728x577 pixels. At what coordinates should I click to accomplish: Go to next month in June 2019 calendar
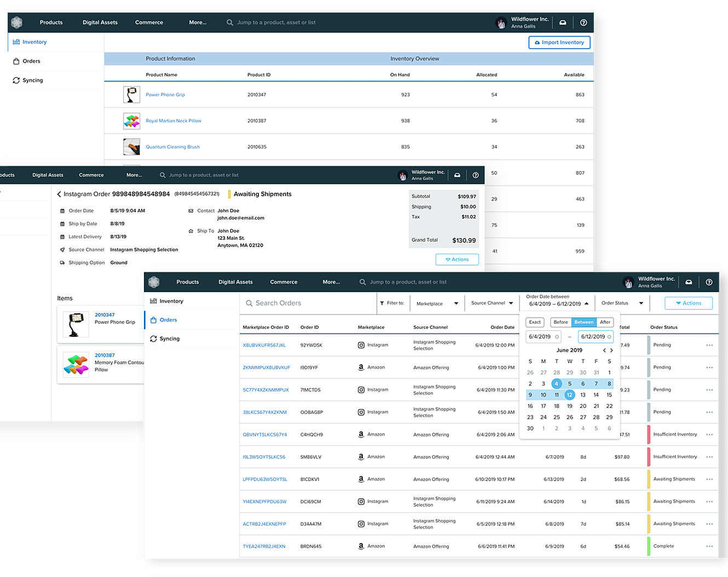(x=611, y=351)
